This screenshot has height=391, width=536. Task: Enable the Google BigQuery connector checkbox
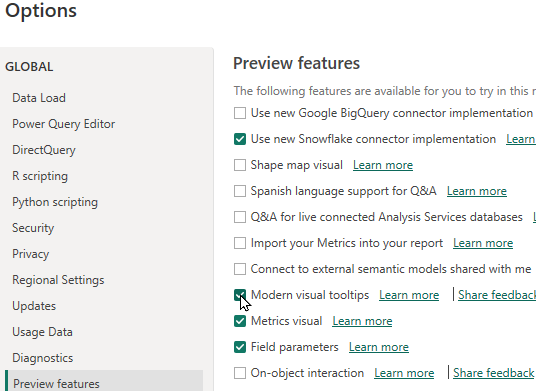[x=240, y=113]
